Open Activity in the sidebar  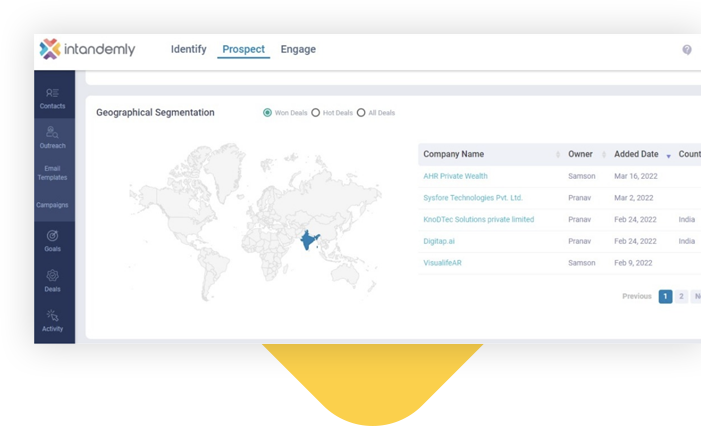[x=52, y=321]
